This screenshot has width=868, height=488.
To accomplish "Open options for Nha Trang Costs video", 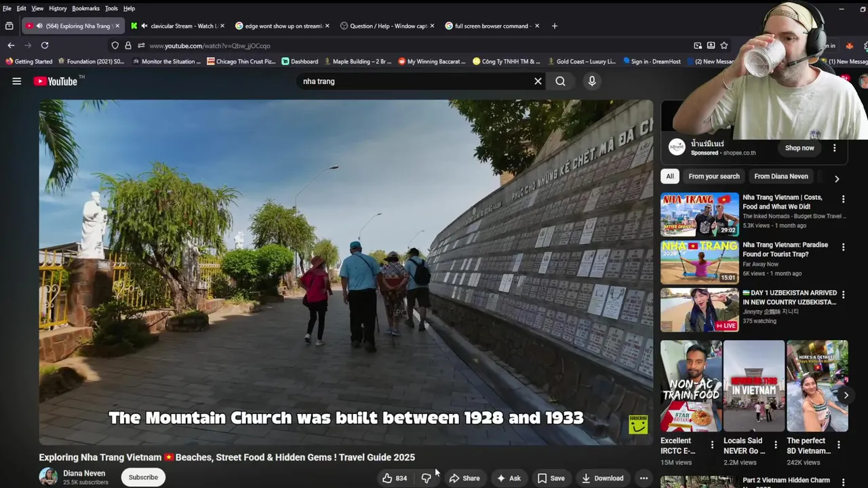I will click(x=844, y=199).
